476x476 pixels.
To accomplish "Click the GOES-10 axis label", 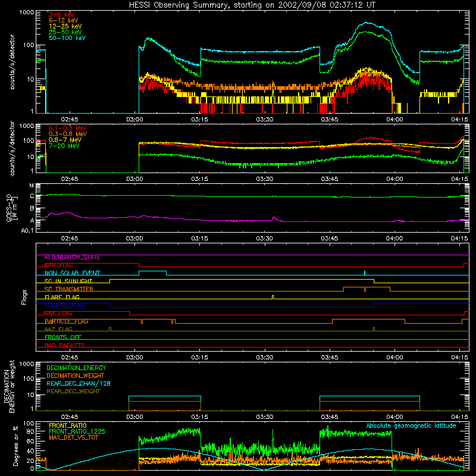I will click(11, 208).
